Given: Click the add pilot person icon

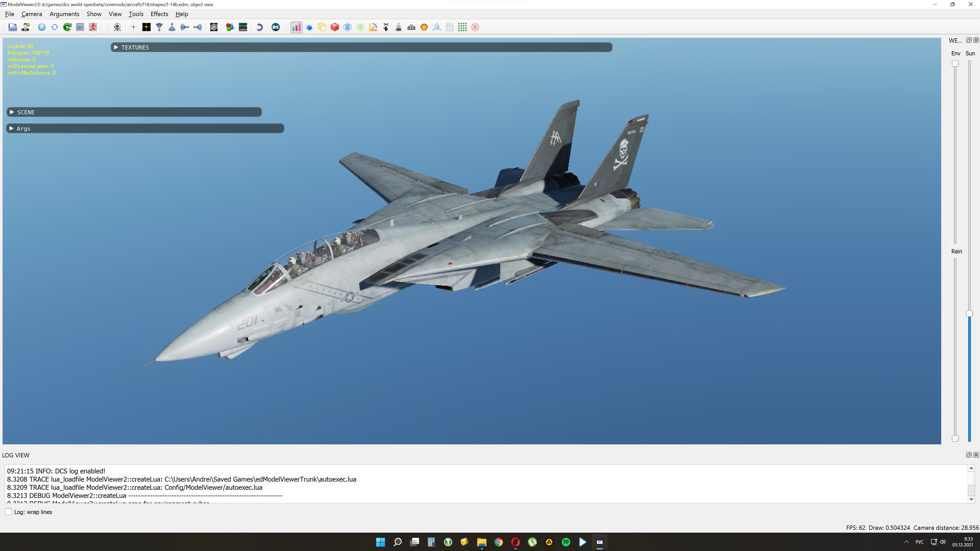Looking at the screenshot, I should (x=26, y=27).
